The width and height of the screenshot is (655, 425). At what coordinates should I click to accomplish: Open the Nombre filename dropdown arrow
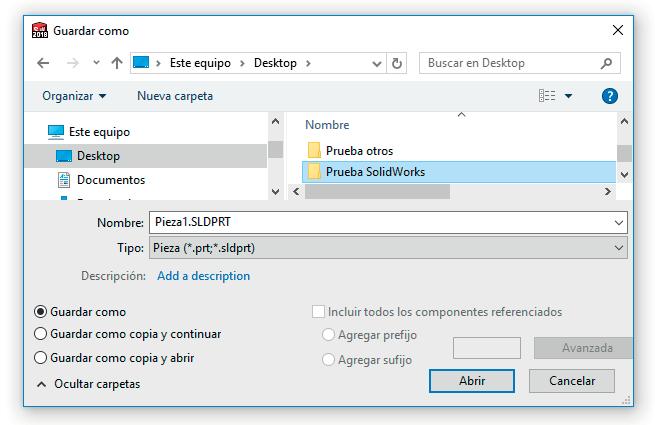click(619, 223)
